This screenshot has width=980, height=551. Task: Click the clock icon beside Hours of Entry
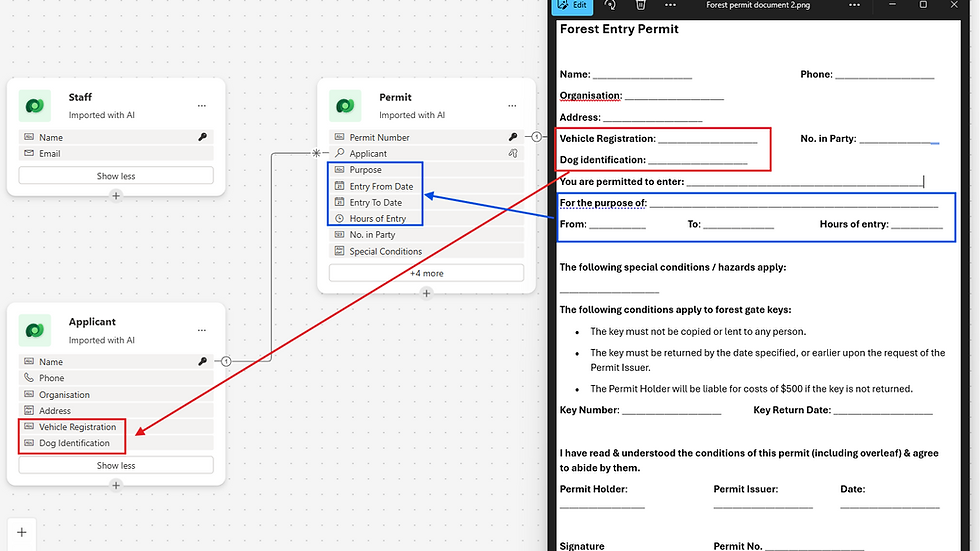339,219
